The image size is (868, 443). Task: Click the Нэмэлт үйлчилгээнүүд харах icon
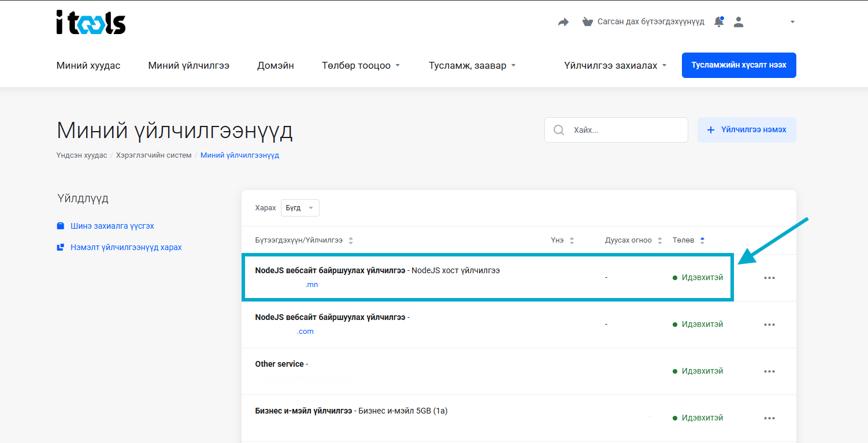point(60,247)
